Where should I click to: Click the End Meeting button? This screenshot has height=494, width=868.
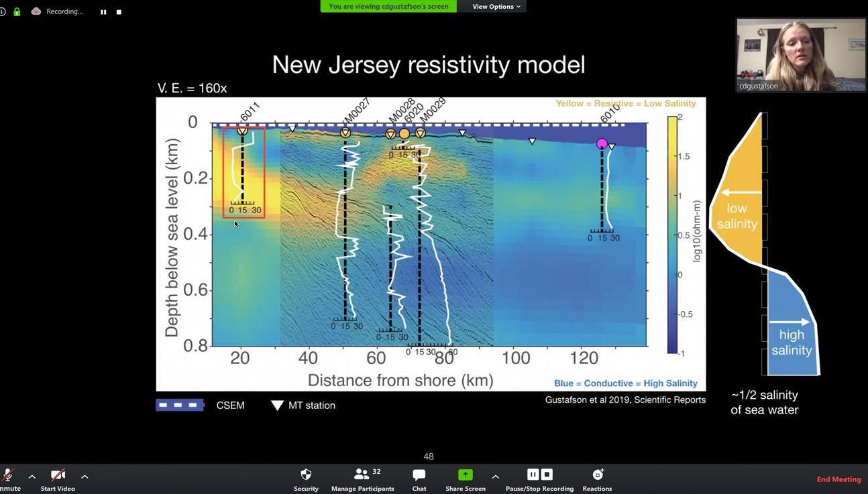(x=838, y=479)
